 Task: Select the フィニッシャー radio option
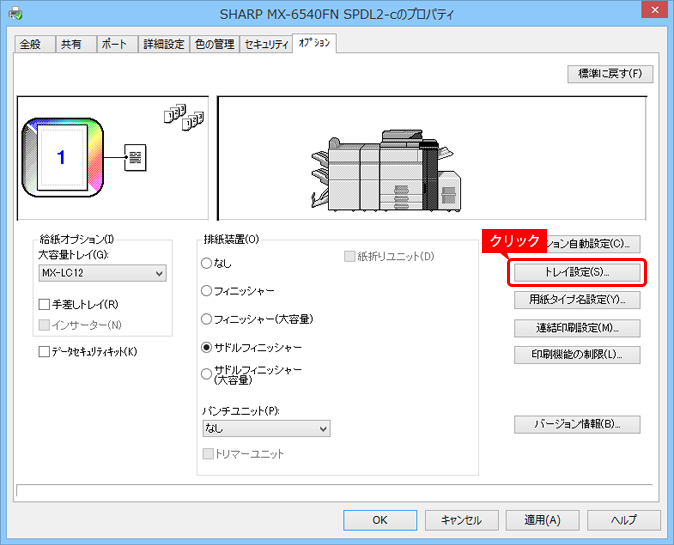(x=207, y=291)
